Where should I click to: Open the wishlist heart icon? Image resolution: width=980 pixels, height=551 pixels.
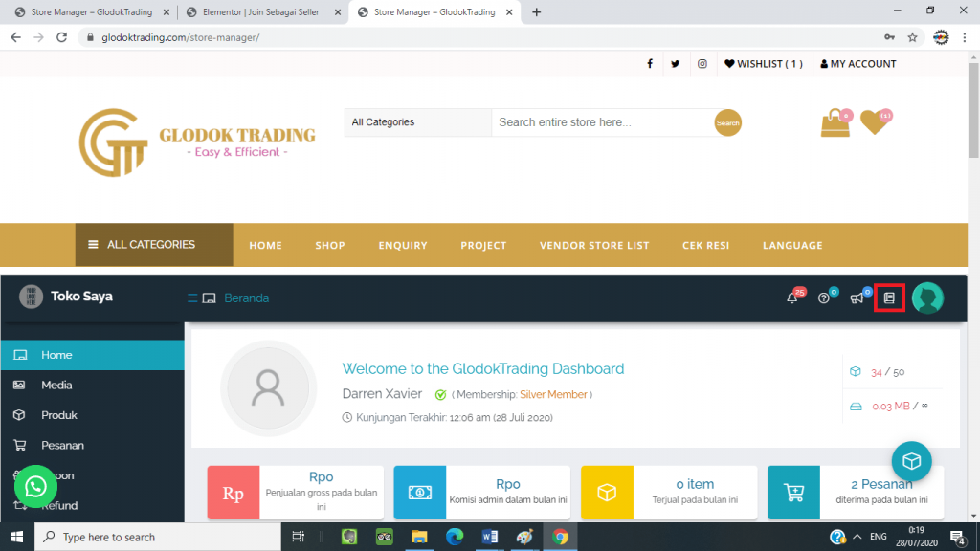click(x=873, y=122)
